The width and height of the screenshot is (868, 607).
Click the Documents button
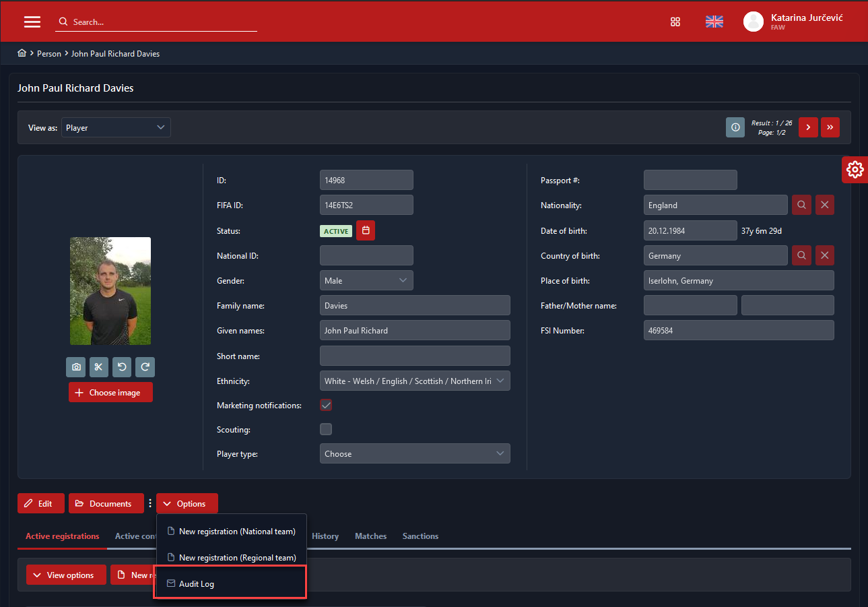pyautogui.click(x=106, y=504)
